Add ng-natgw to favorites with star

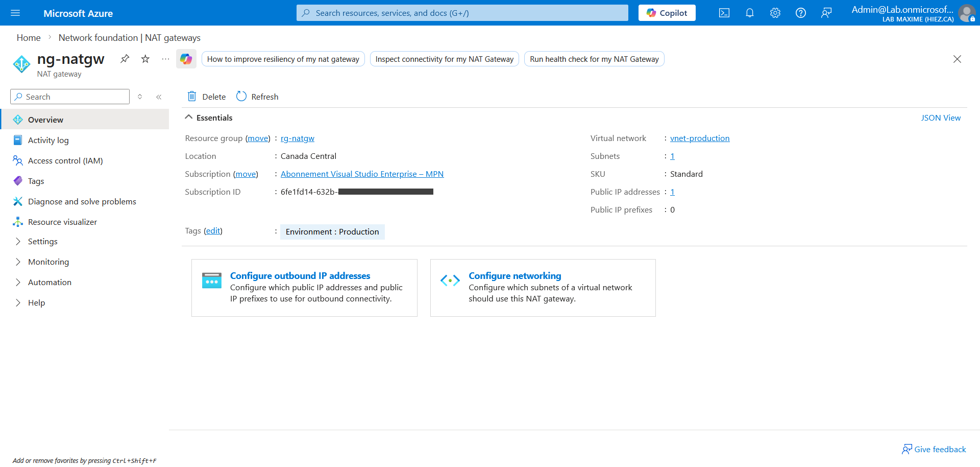145,59
